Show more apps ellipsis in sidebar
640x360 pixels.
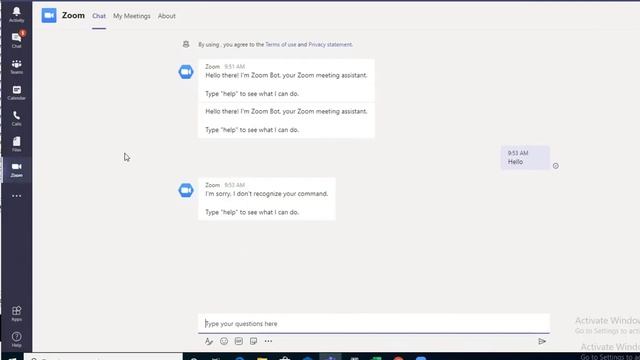coord(16,196)
